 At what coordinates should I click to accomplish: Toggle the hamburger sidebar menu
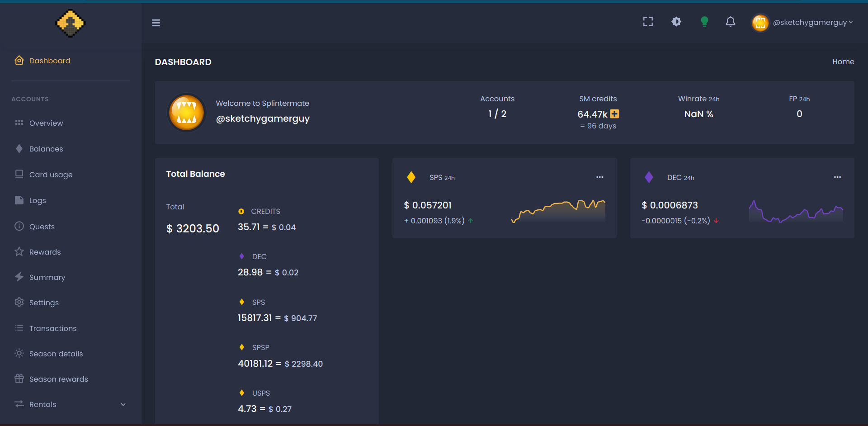(x=156, y=23)
